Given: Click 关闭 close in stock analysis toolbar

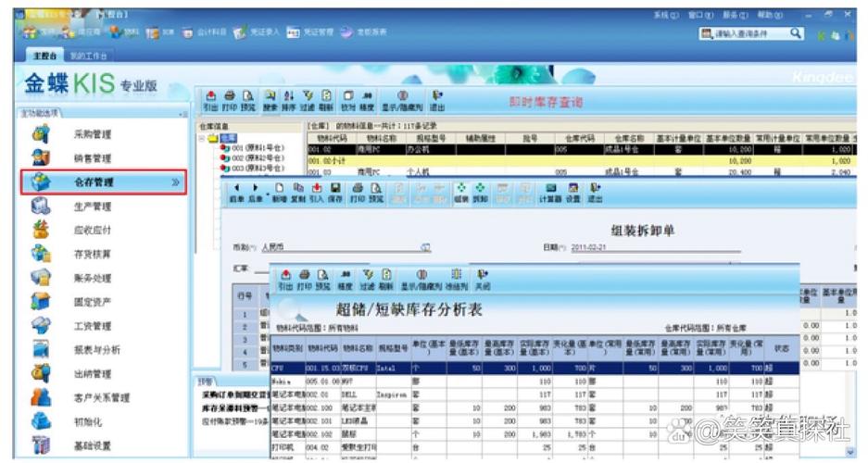Looking at the screenshot, I should [483, 280].
